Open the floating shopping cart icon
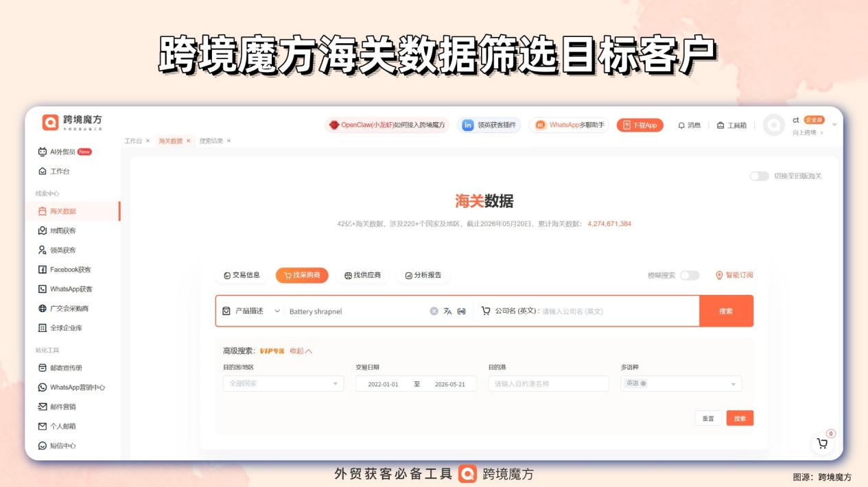This screenshot has height=487, width=868. (822, 443)
